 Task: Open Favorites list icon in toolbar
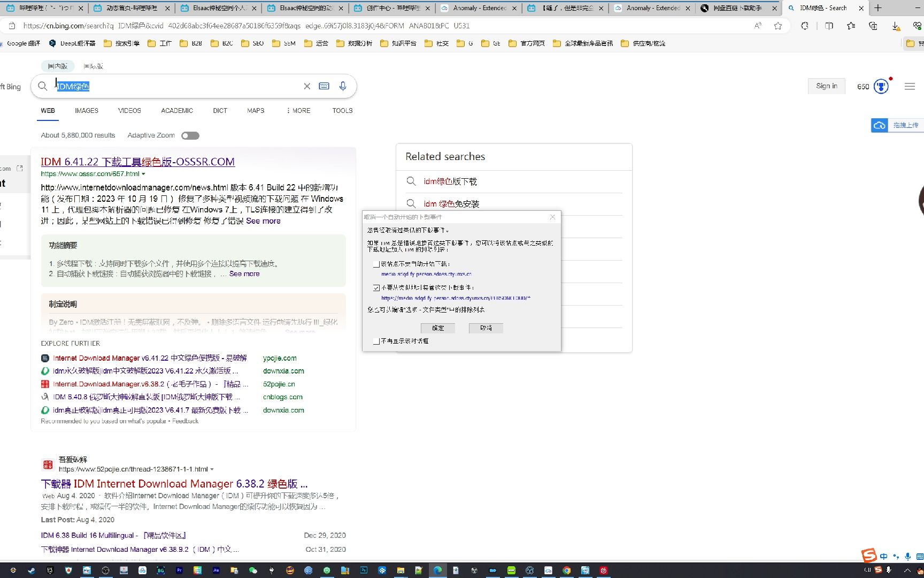click(x=851, y=26)
